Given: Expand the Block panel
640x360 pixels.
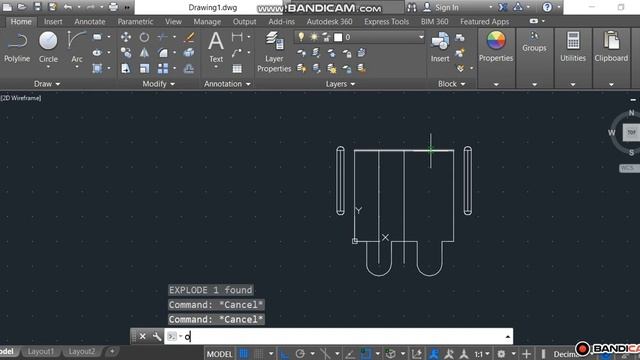Looking at the screenshot, I should pos(451,84).
